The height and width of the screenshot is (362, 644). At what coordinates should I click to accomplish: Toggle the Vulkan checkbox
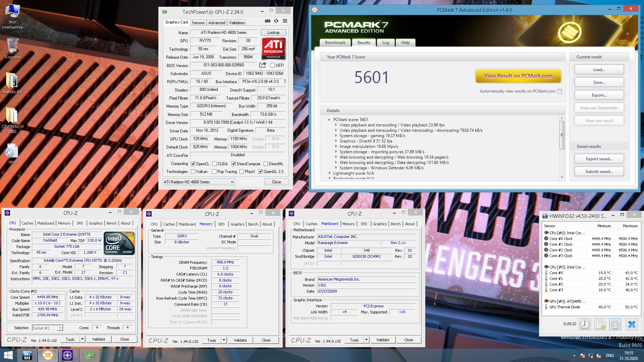(193, 172)
